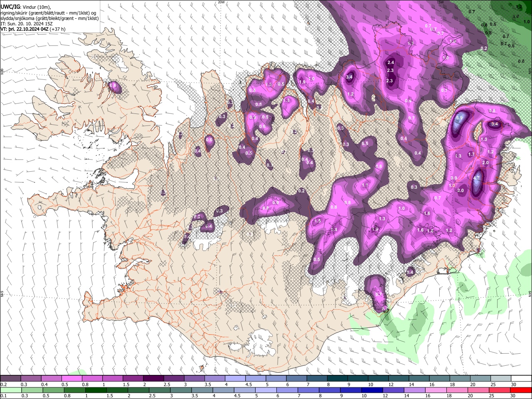532x399 pixels.
Task: Pick upper legend swatch between 1.5 and 2
Action: click(133, 379)
